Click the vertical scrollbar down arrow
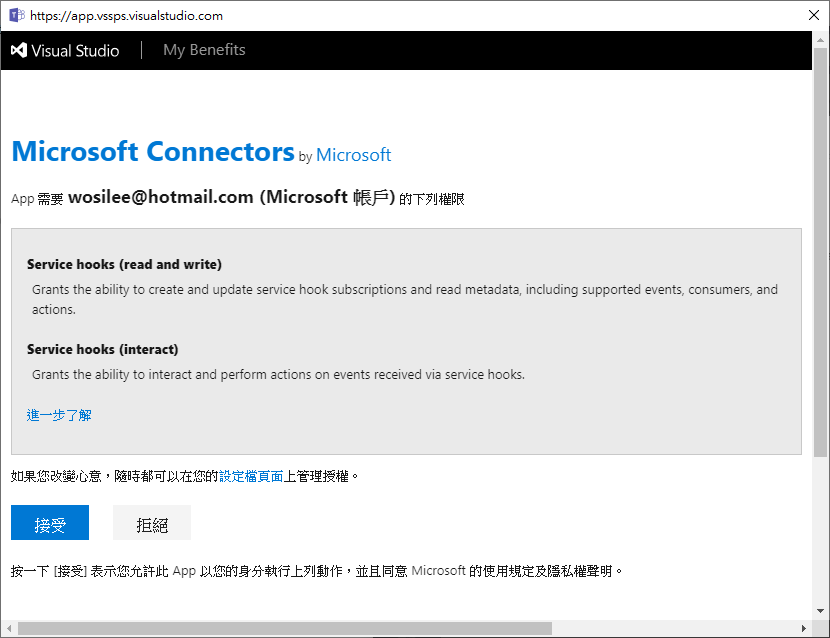 point(820,610)
